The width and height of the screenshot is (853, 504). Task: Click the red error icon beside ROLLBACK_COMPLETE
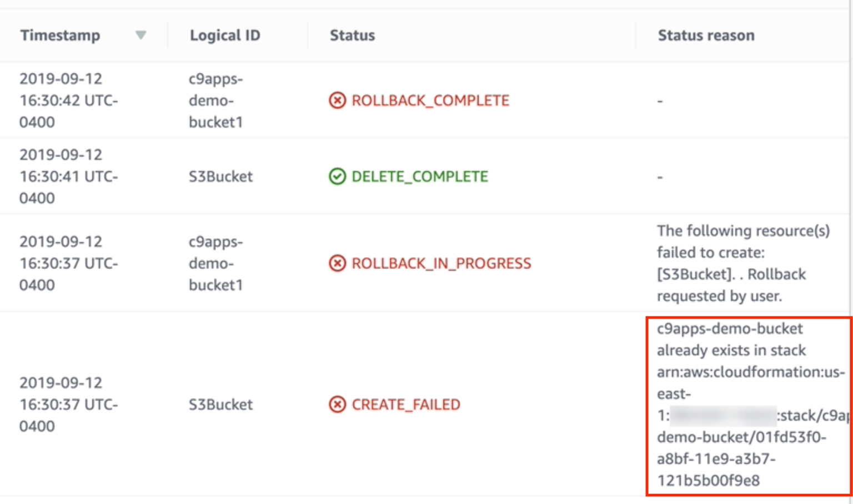click(338, 100)
